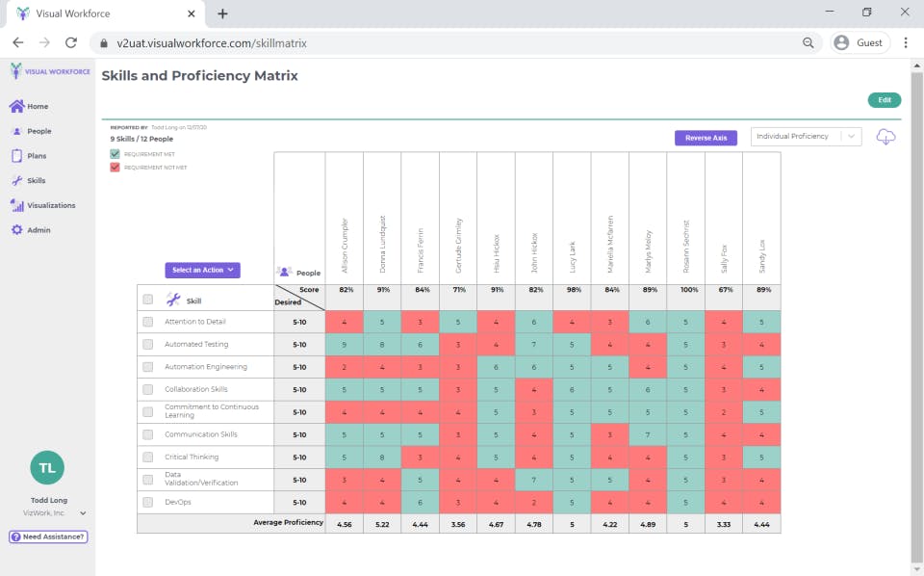Click the Automated Testing skill name
The width and height of the screenshot is (924, 576).
tap(196, 344)
